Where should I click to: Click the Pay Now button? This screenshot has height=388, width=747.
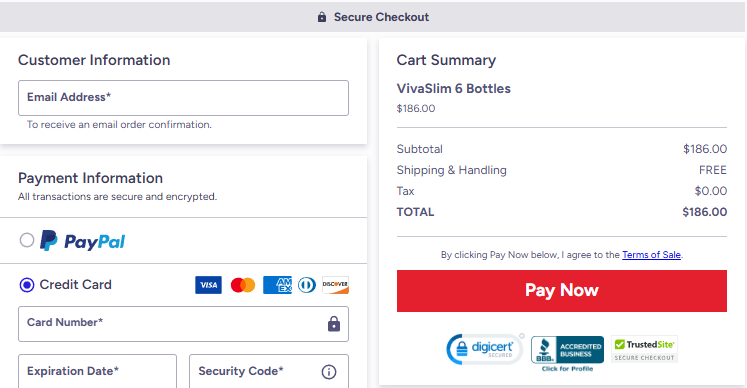pyautogui.click(x=562, y=291)
